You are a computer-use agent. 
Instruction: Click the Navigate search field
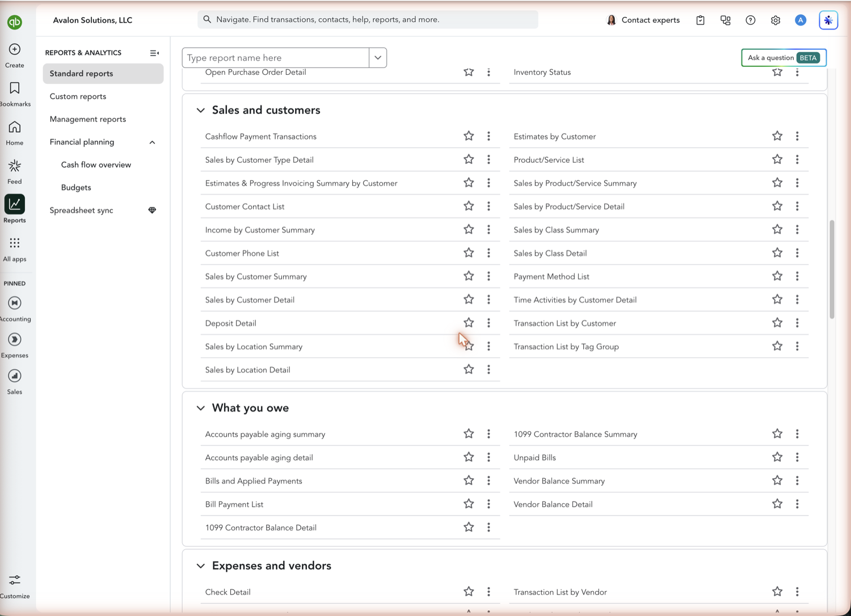pyautogui.click(x=368, y=19)
